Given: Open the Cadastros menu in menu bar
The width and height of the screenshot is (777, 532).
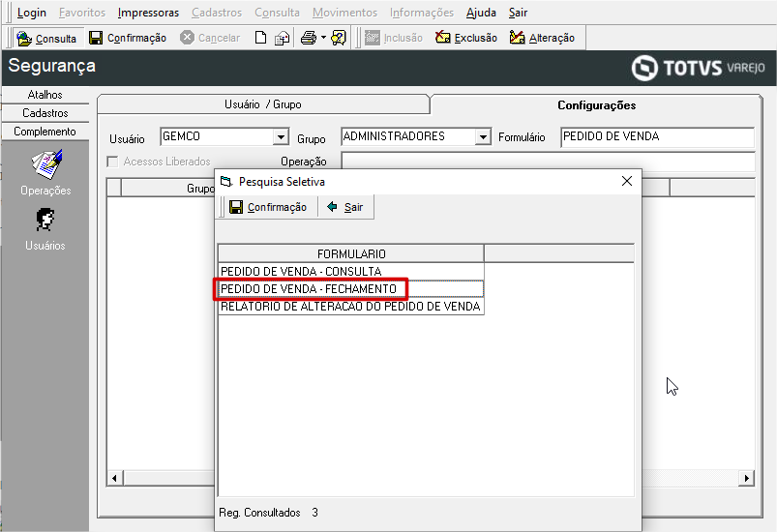Looking at the screenshot, I should point(217,13).
